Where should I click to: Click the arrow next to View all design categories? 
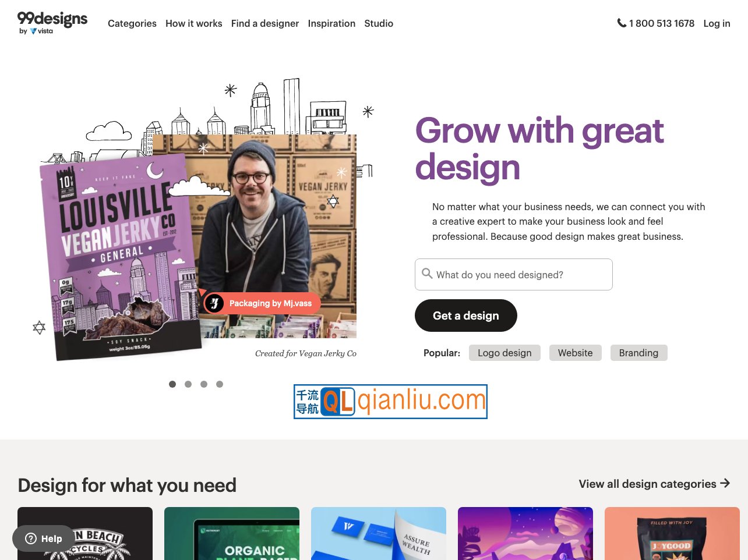(725, 483)
